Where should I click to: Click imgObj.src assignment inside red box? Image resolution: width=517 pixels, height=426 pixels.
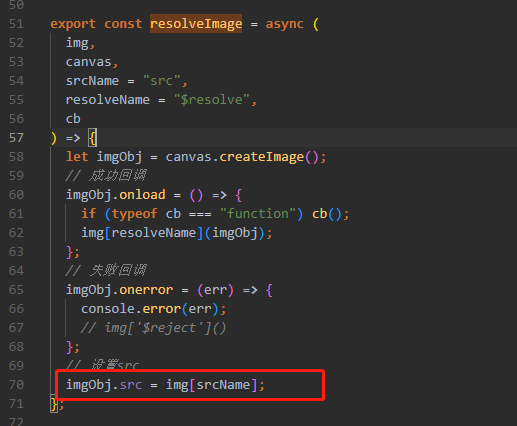click(165, 385)
